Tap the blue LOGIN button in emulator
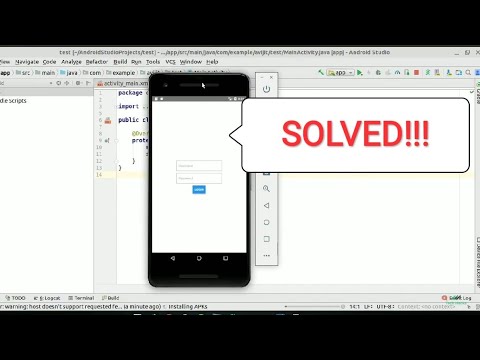The width and height of the screenshot is (480, 360). pos(199,190)
